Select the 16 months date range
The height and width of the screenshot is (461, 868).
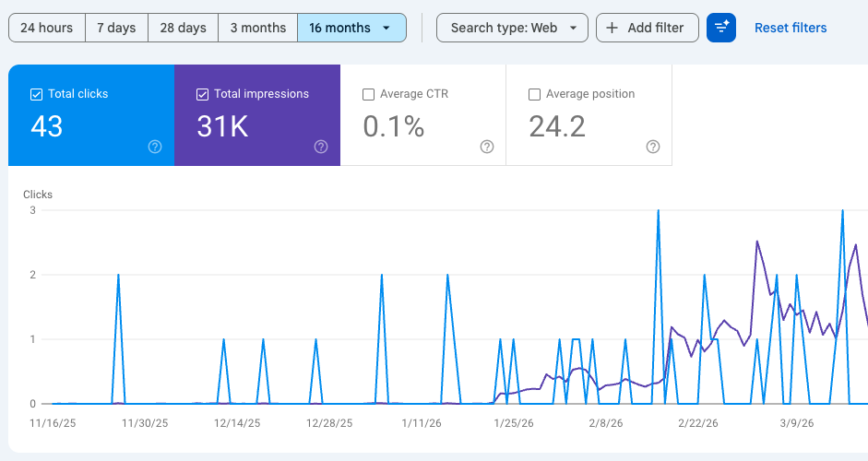(351, 28)
